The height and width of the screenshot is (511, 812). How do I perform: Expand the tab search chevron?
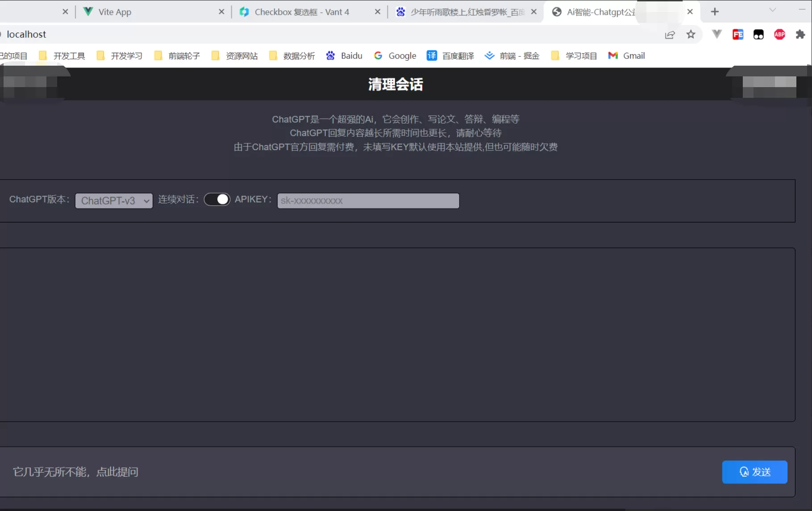[x=773, y=10]
